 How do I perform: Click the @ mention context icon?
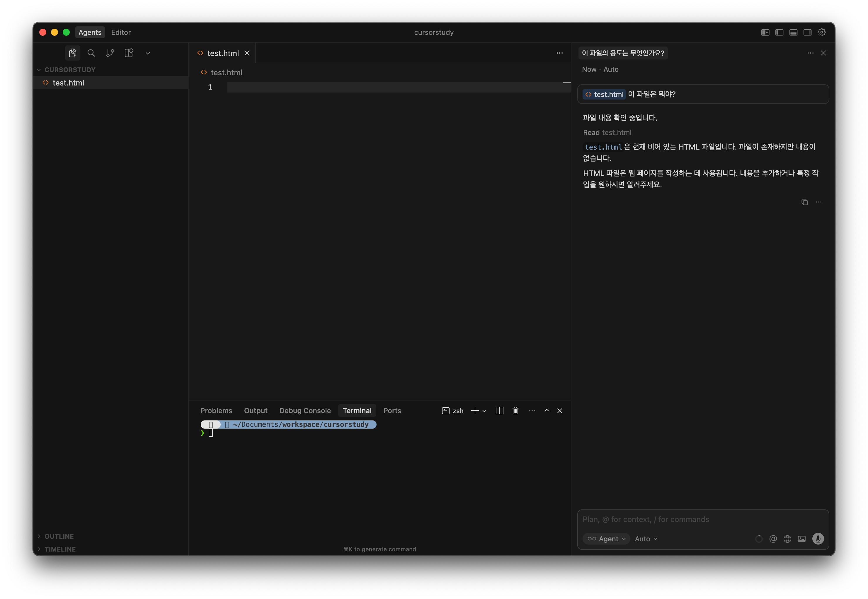point(773,539)
